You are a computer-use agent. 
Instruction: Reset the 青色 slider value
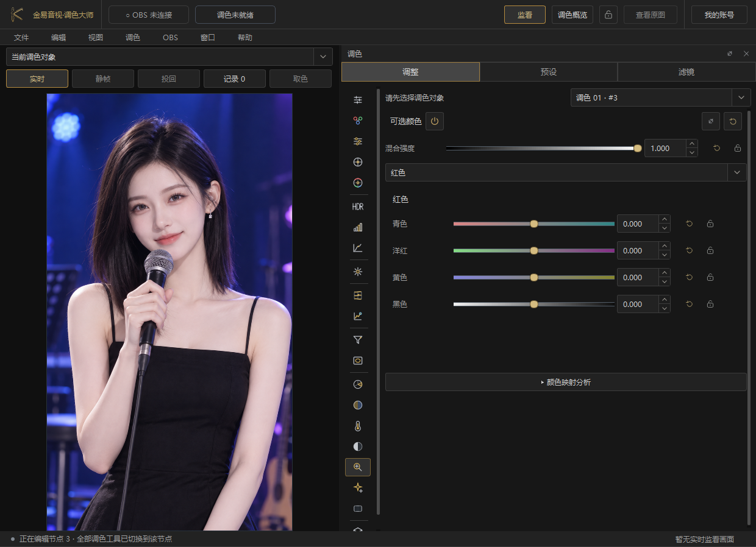[x=690, y=224]
